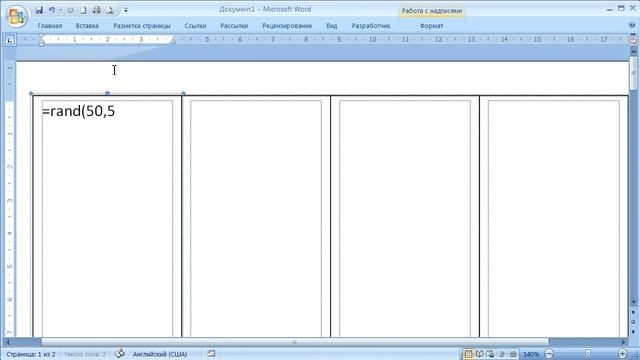Click the Quick Print icon
Viewport: 640px width, 360px height.
96,10
